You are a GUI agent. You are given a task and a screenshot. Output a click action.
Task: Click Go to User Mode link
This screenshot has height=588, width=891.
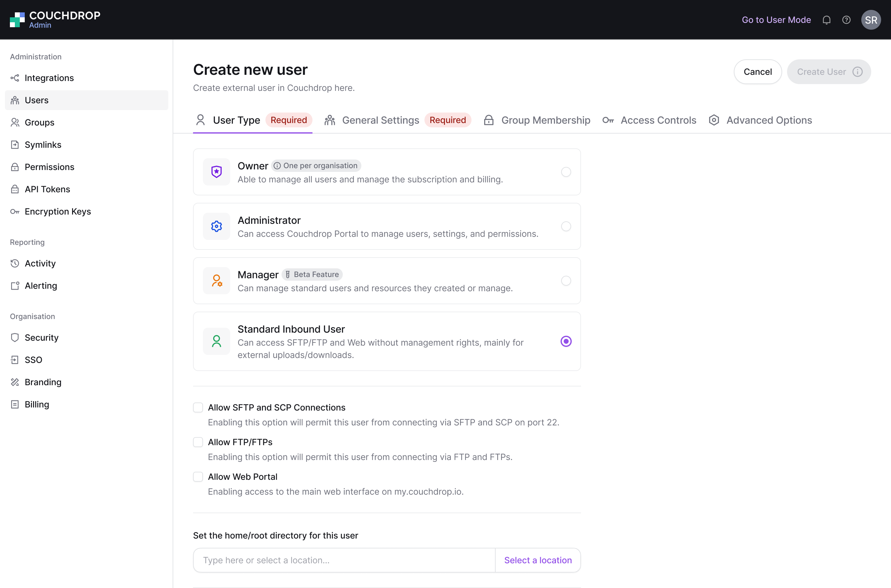776,20
